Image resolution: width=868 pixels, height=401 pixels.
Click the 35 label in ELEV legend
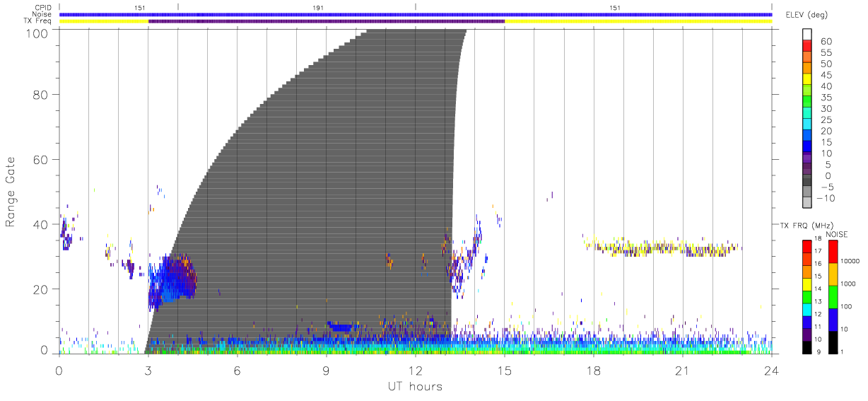(x=828, y=98)
